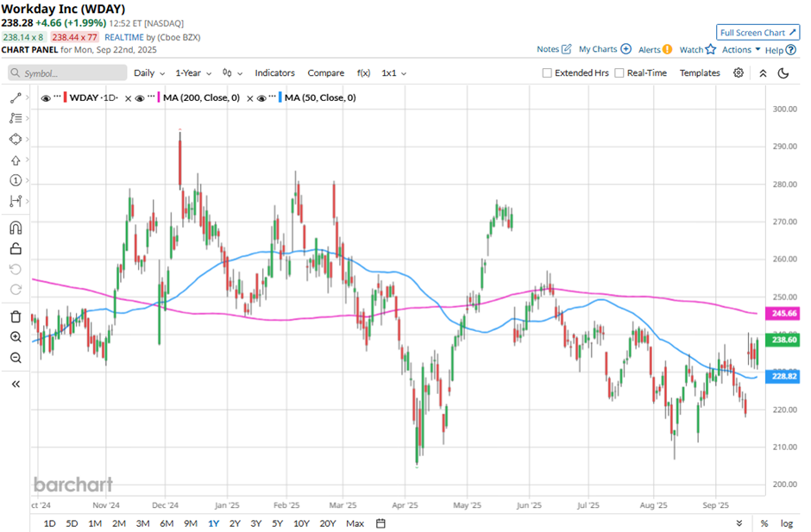This screenshot has height=532, width=811.
Task: Open chart settings gear icon
Action: (x=739, y=73)
